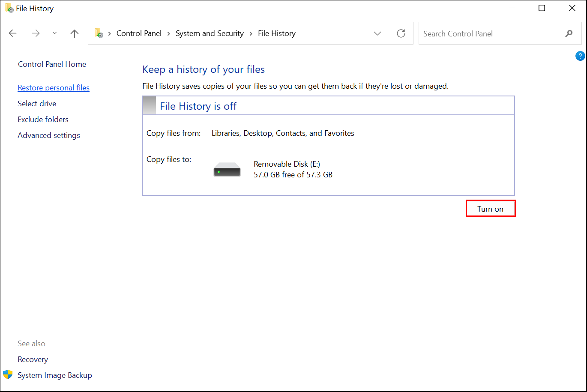Open Restore personal files link
587x392 pixels.
coord(54,88)
